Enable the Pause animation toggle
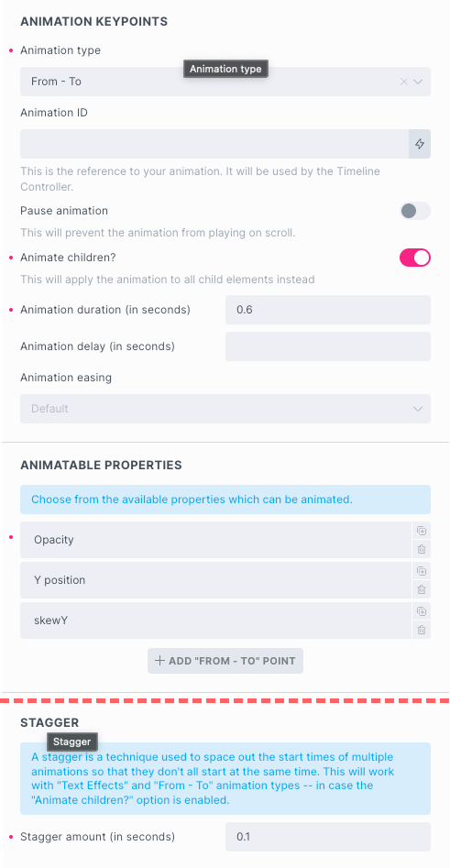The height and width of the screenshot is (868, 450). pos(415,211)
